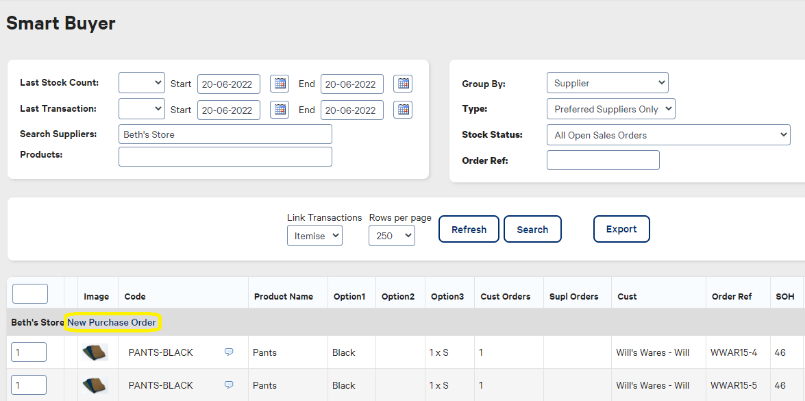Click the Refresh button
805x401 pixels.
pos(468,229)
